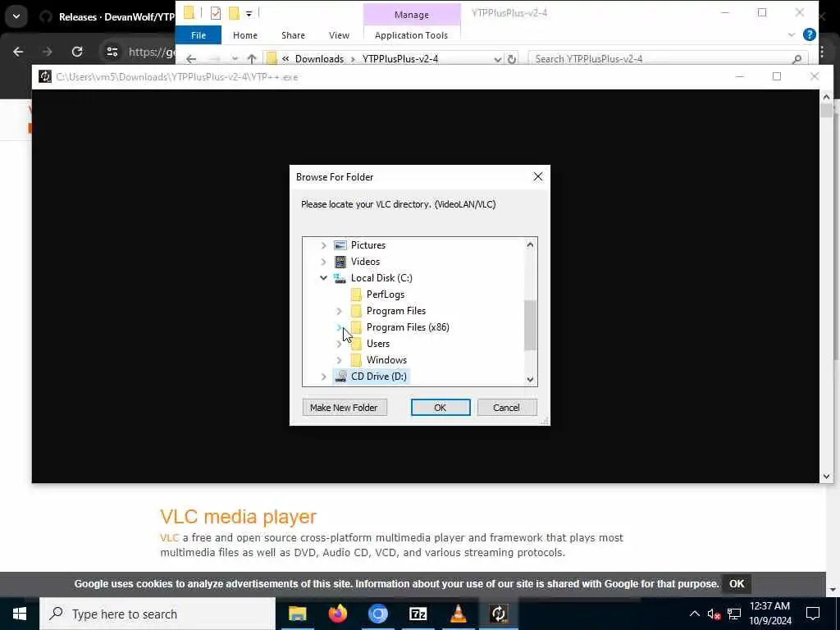Expand the CD Drive (D:) node
840x630 pixels.
pos(323,377)
